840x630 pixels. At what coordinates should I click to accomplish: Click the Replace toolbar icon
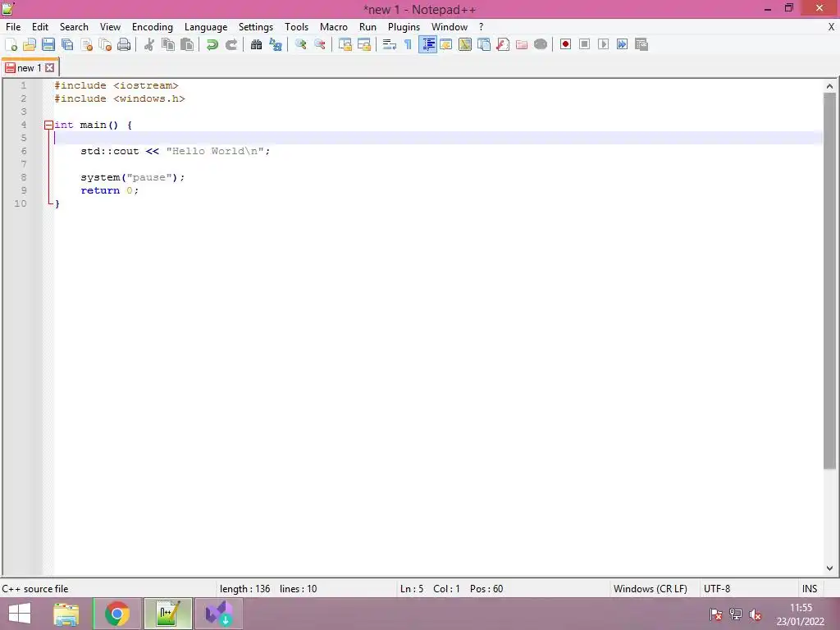point(276,44)
